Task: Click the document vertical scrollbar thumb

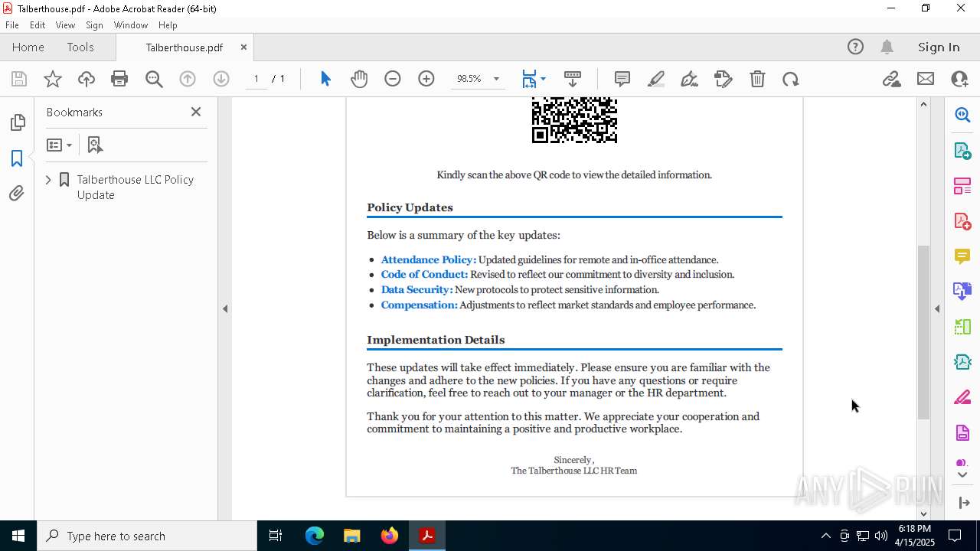Action: point(924,332)
